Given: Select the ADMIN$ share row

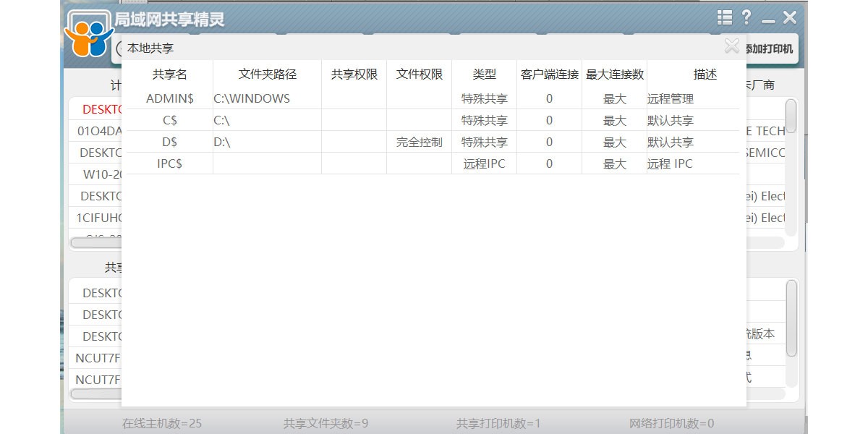Looking at the screenshot, I should point(171,98).
